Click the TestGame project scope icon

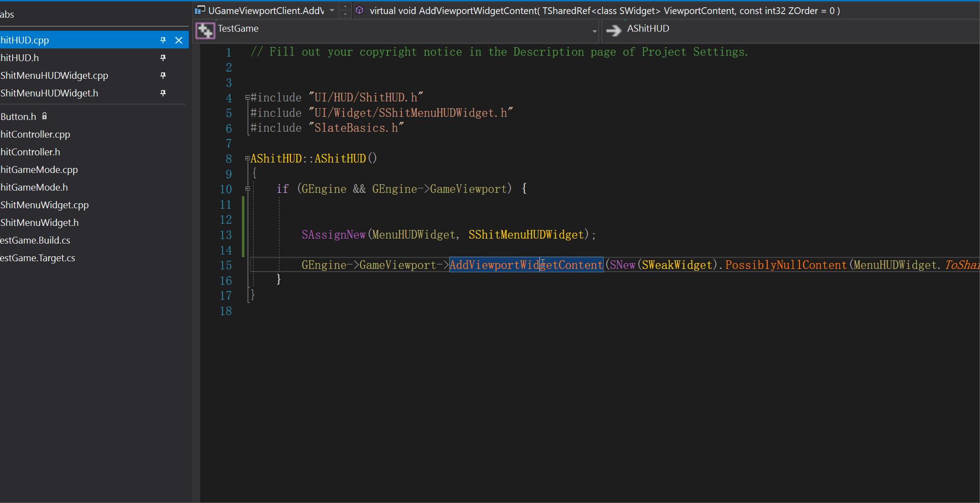205,31
